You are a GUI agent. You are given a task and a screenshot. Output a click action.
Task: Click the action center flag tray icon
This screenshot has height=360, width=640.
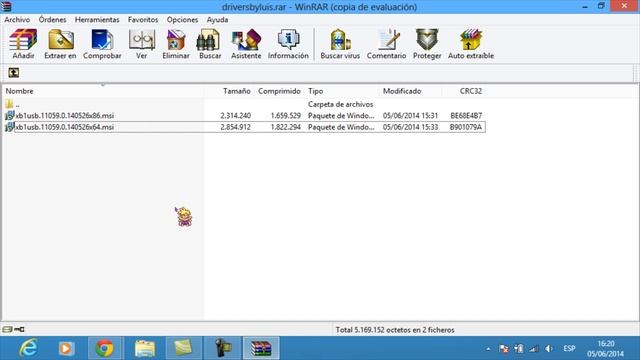pyautogui.click(x=504, y=349)
